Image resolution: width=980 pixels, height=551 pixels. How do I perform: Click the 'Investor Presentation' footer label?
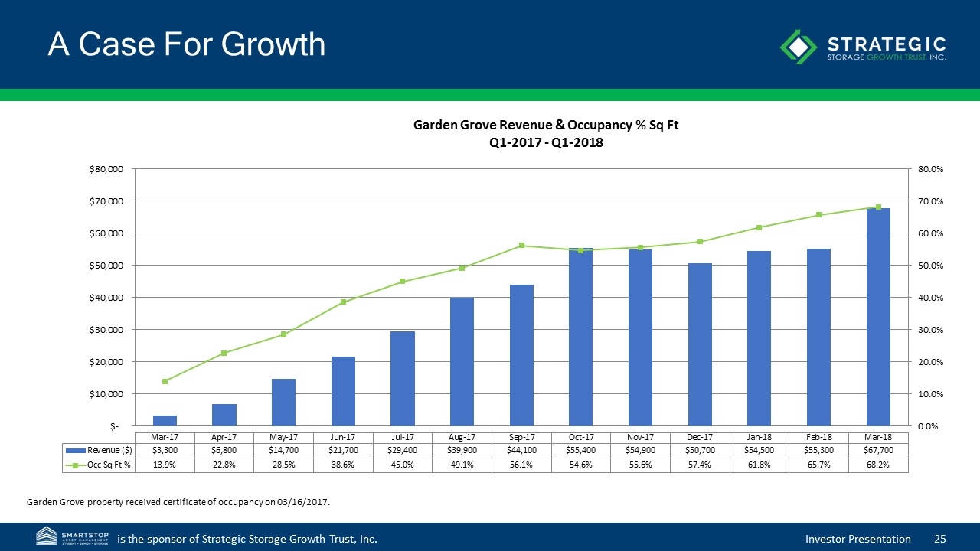858,539
